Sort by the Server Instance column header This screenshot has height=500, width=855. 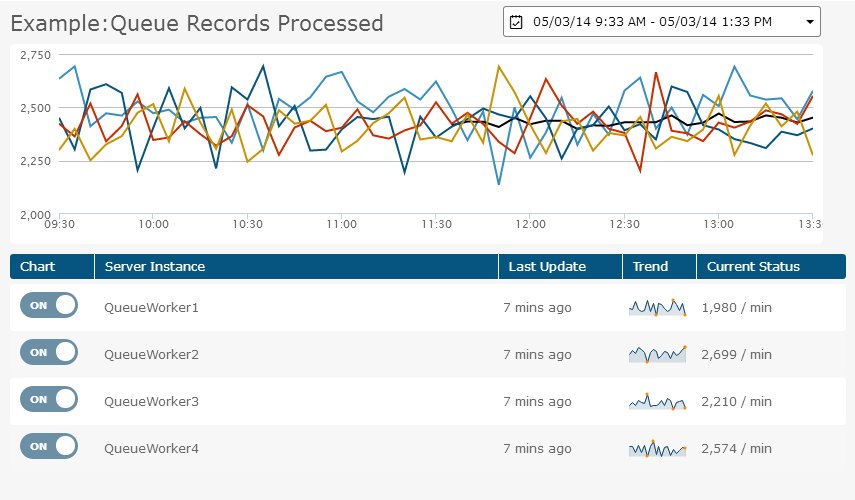297,267
